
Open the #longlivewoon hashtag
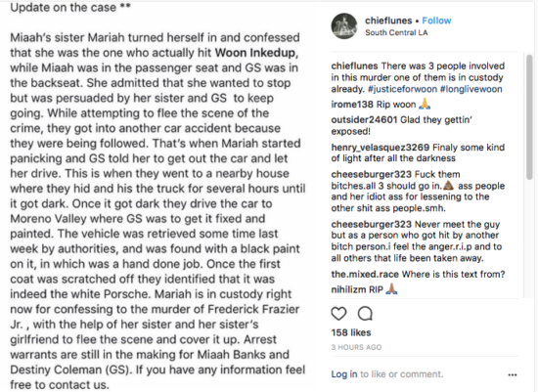[471, 89]
